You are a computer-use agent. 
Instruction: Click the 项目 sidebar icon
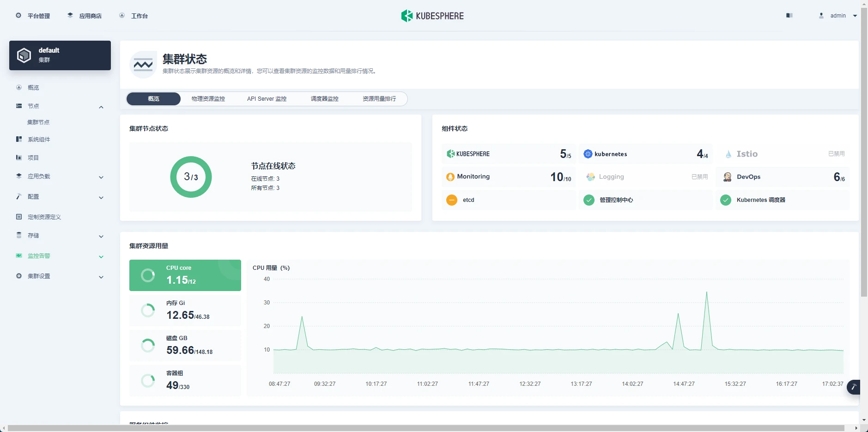19,158
